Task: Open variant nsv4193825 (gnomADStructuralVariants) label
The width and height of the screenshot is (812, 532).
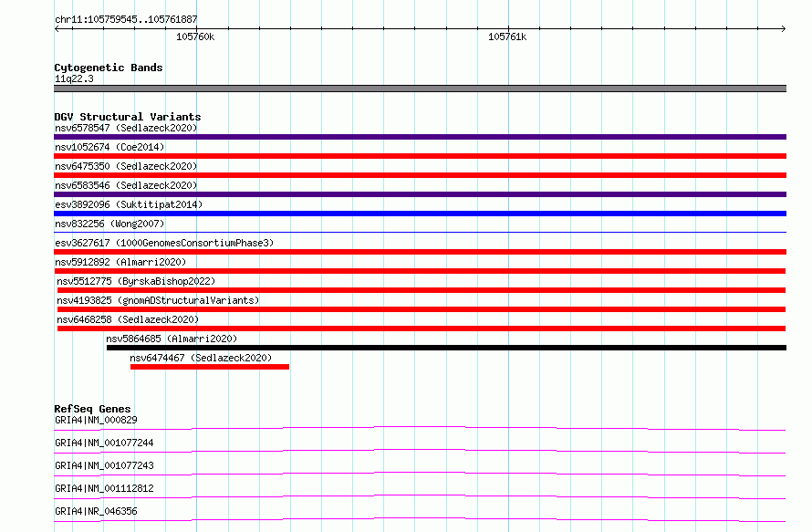Action: [158, 300]
